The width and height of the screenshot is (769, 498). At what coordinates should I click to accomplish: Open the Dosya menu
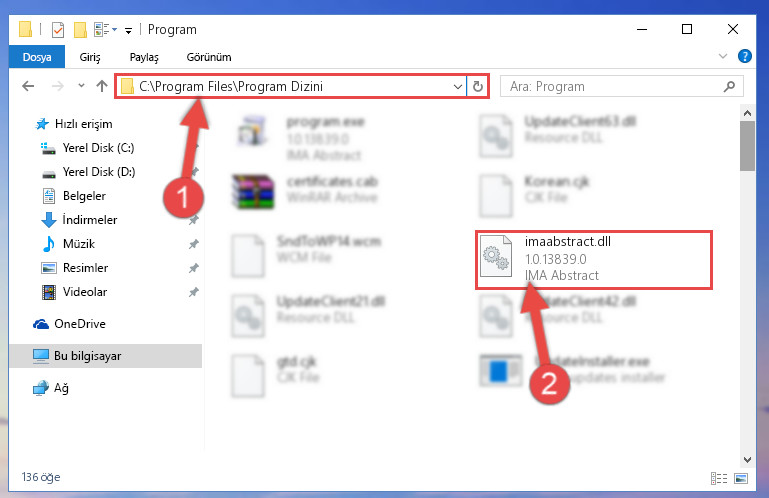37,57
